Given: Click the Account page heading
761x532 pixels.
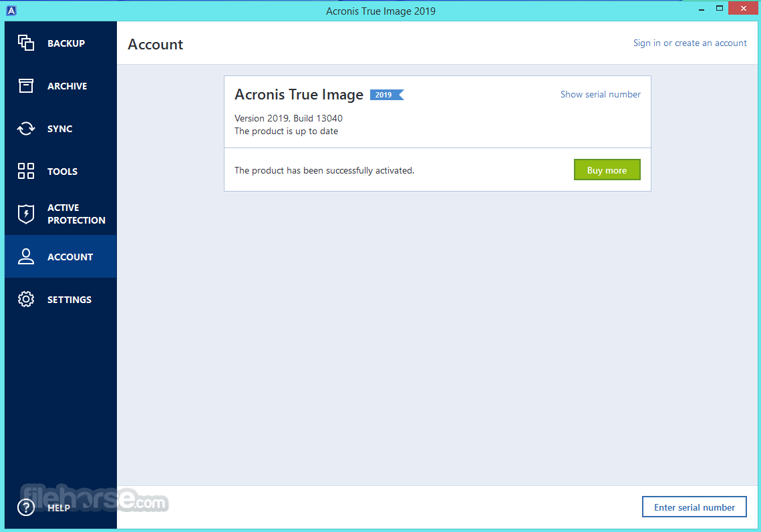Looking at the screenshot, I should 155,44.
